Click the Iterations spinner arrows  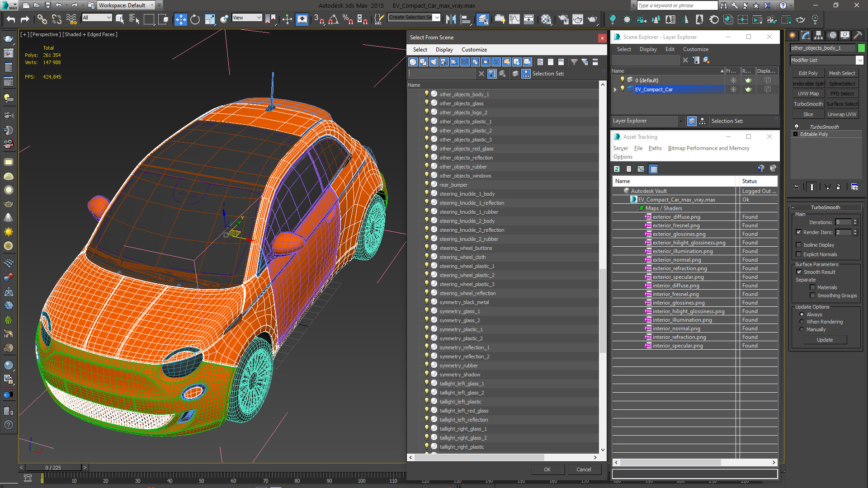[855, 222]
